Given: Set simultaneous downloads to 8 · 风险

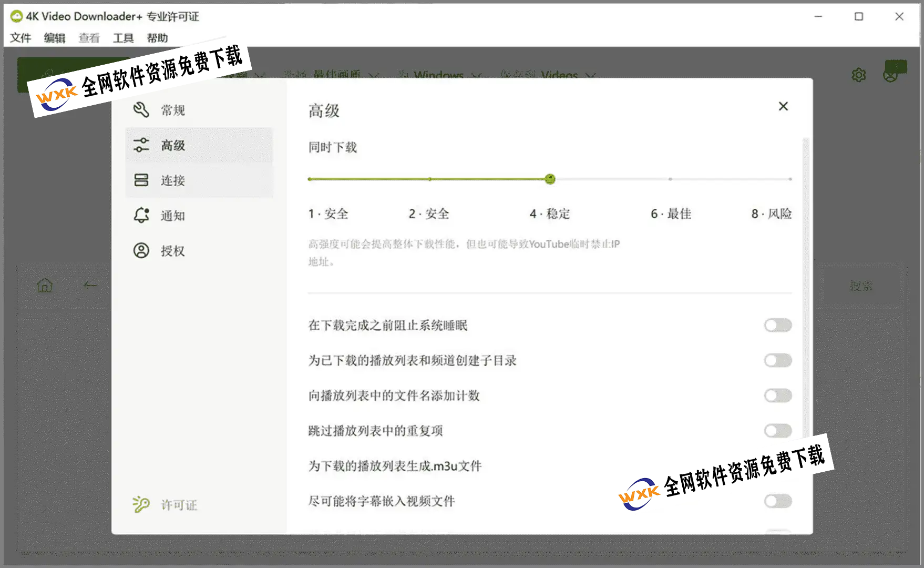Looking at the screenshot, I should pyautogui.click(x=790, y=179).
